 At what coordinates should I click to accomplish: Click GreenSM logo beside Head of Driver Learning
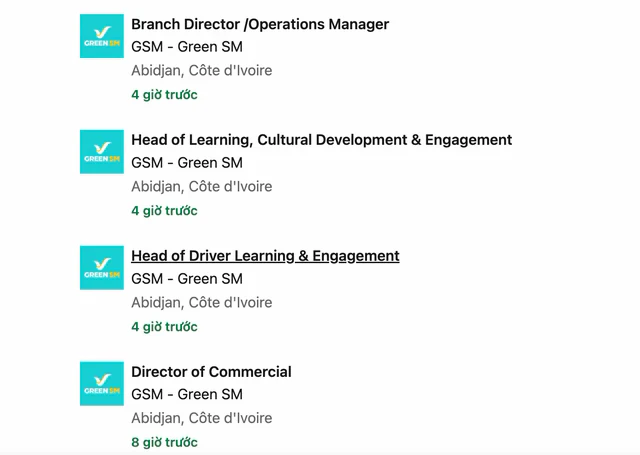102,268
